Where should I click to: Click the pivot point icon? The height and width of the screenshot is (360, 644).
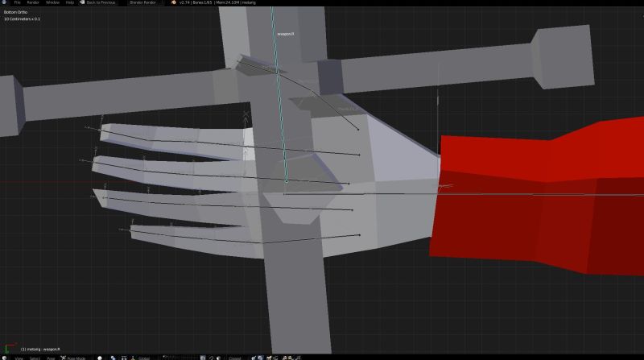coord(113,358)
